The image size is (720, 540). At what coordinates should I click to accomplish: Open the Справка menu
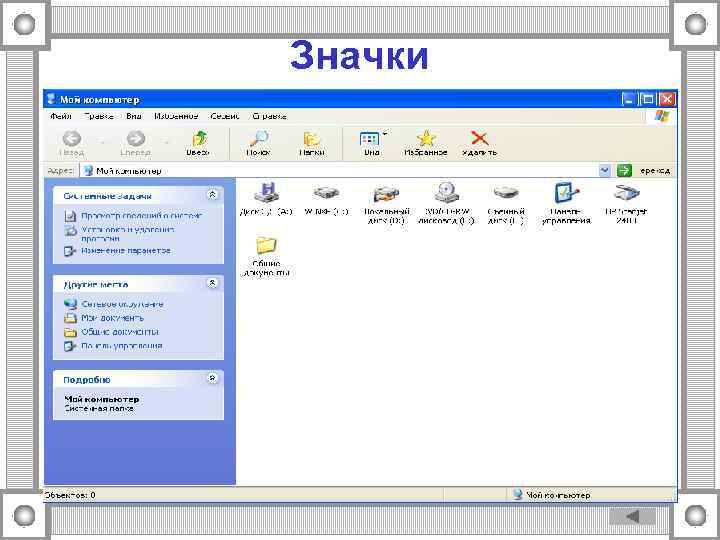point(270,117)
